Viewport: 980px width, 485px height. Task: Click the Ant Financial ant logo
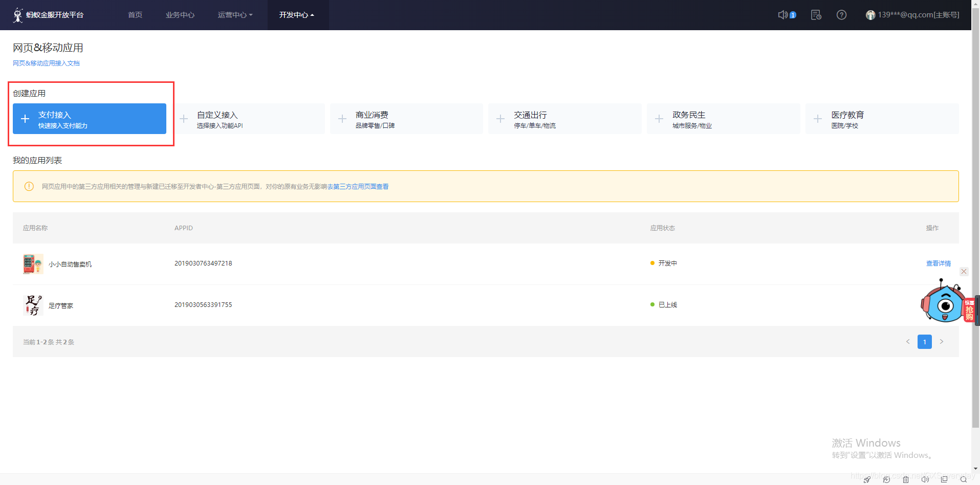[18, 15]
